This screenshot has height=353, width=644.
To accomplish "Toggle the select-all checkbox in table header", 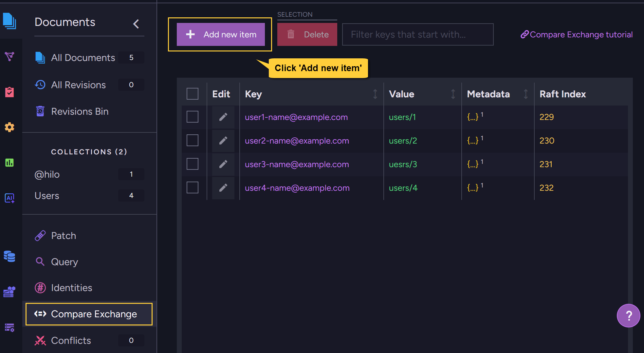I will pos(193,94).
